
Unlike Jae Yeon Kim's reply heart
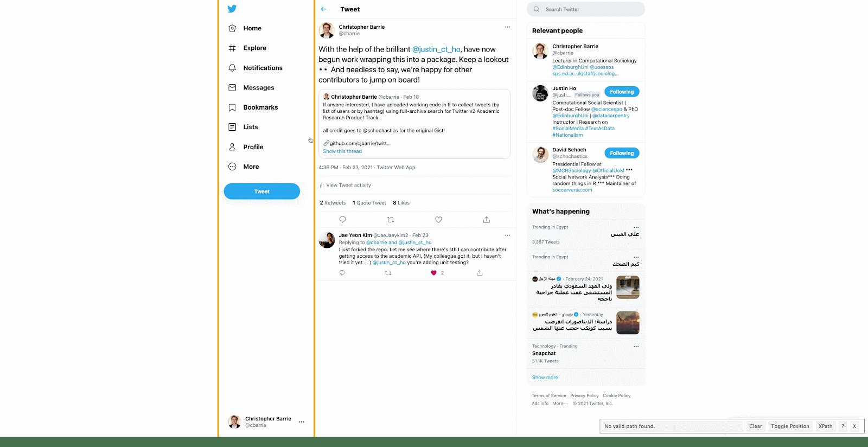(434, 273)
